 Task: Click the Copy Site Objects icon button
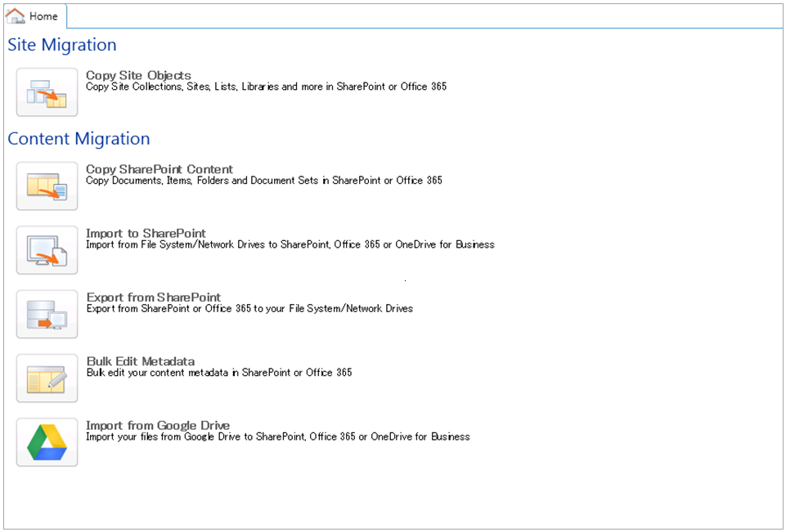(47, 92)
